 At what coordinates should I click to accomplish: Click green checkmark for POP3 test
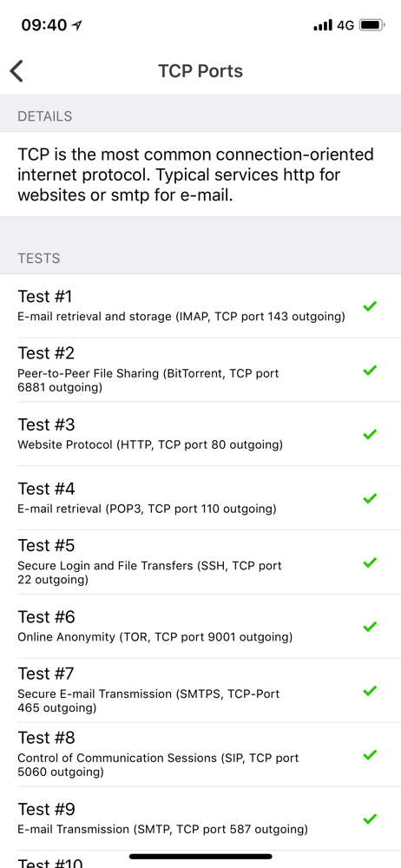(370, 498)
